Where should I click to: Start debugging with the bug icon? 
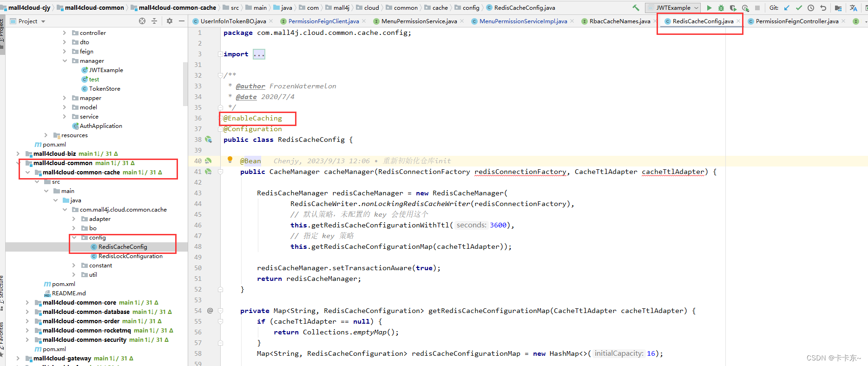pos(721,7)
